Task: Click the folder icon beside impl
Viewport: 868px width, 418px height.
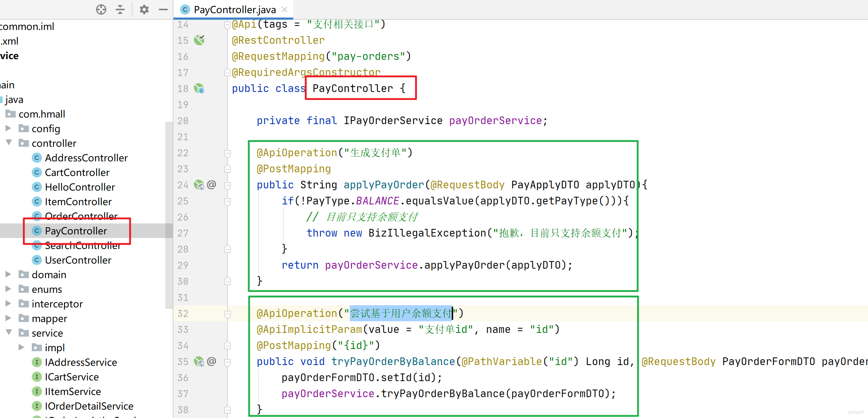Action: [x=37, y=347]
